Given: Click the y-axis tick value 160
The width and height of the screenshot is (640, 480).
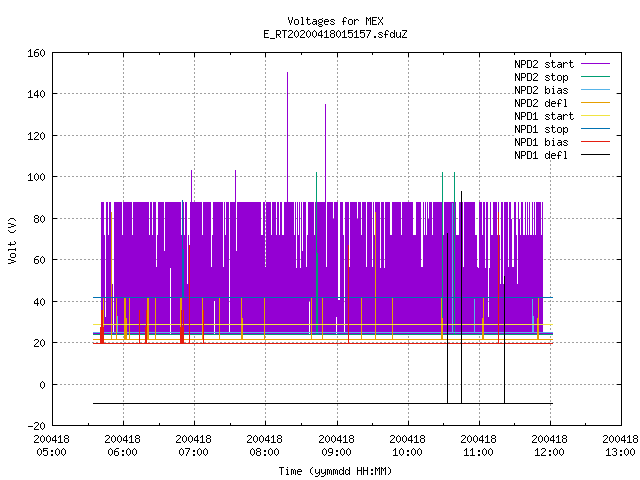Looking at the screenshot, I should pyautogui.click(x=36, y=53).
